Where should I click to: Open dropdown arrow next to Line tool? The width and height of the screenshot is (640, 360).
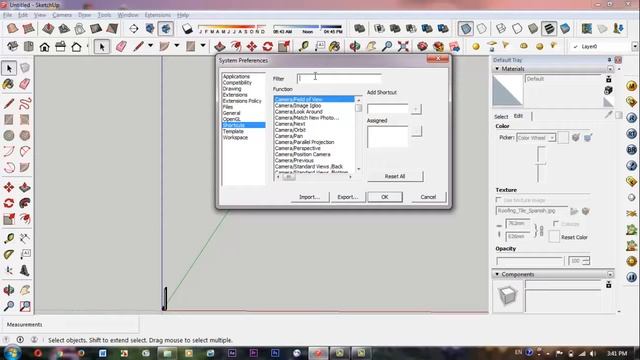tap(151, 46)
